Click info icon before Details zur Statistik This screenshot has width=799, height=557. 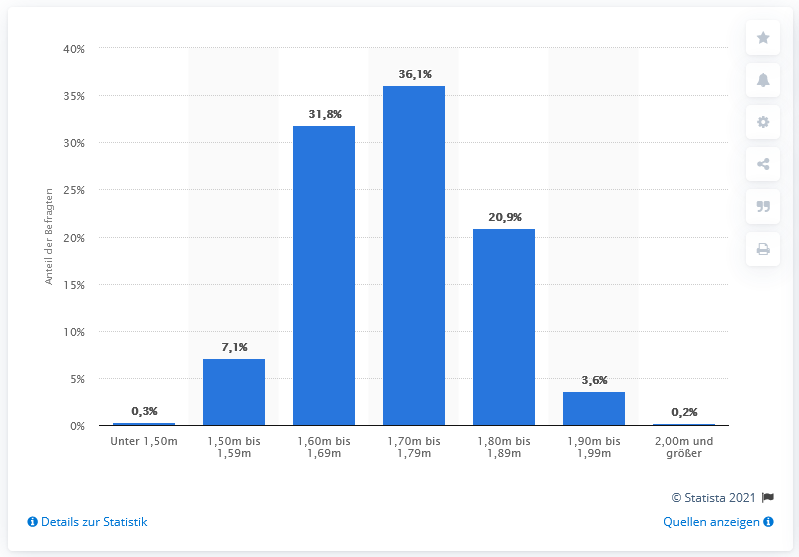(x=32, y=522)
